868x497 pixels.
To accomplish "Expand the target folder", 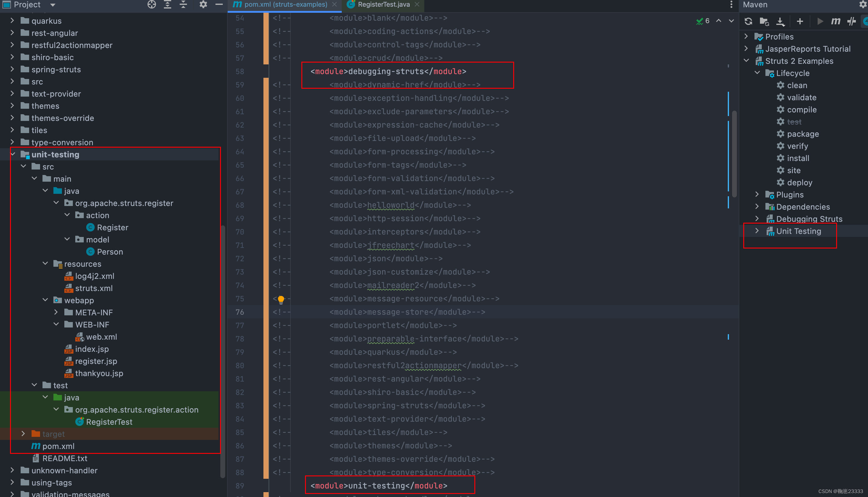I will 24,434.
